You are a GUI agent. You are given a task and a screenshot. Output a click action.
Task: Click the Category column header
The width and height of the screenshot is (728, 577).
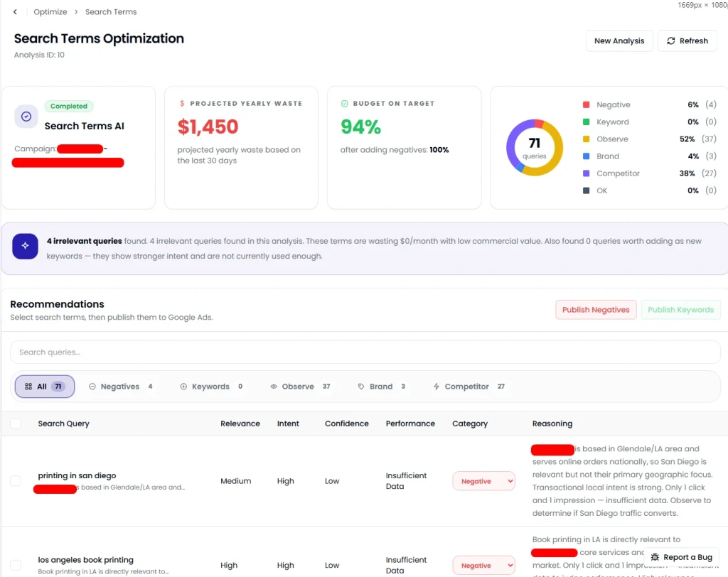pos(470,424)
